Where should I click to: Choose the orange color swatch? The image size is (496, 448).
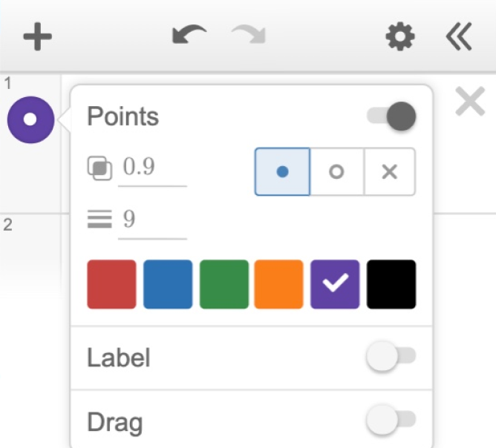coord(279,284)
